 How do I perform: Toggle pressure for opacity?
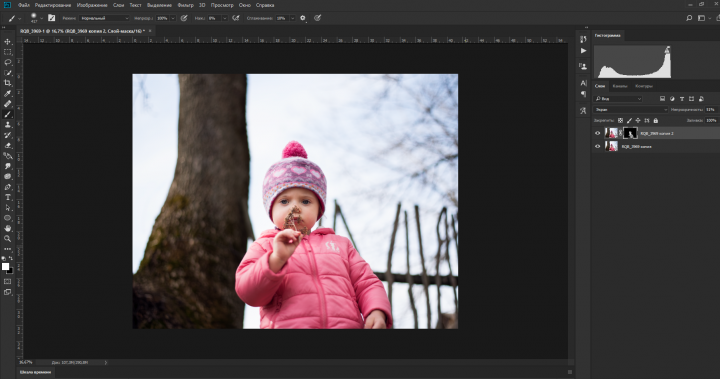[184, 18]
